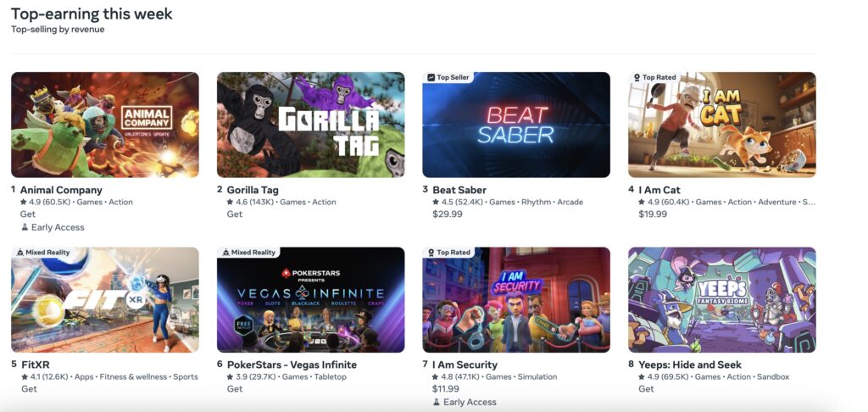868x412 pixels.
Task: Click the Top Seller badge on Beat Saber
Action: click(448, 77)
